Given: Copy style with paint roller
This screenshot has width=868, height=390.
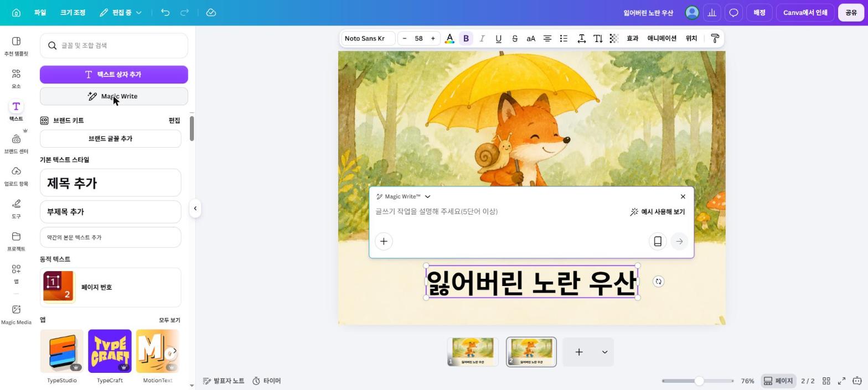Looking at the screenshot, I should point(715,38).
